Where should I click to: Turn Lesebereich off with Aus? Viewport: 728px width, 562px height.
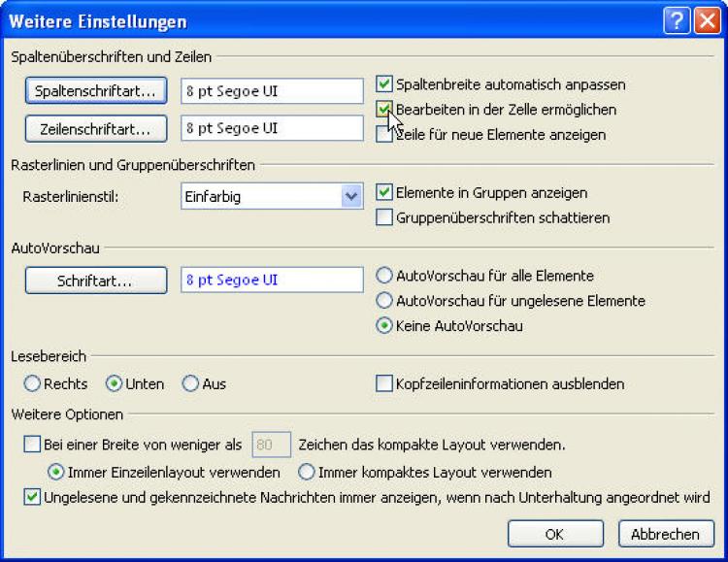click(x=190, y=384)
